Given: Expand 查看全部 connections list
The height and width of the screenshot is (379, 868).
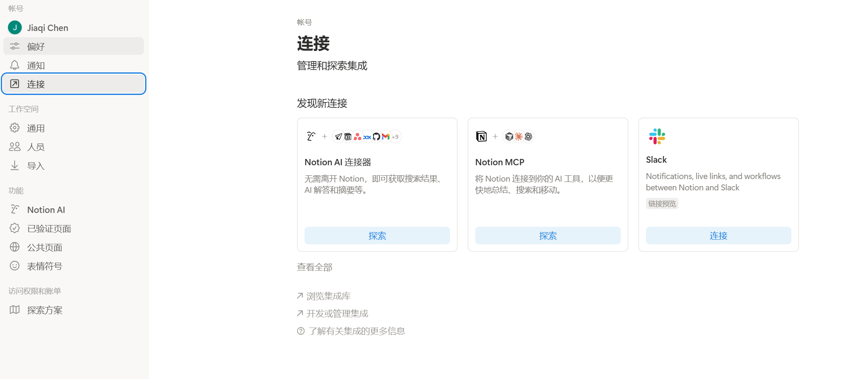Looking at the screenshot, I should pyautogui.click(x=315, y=267).
